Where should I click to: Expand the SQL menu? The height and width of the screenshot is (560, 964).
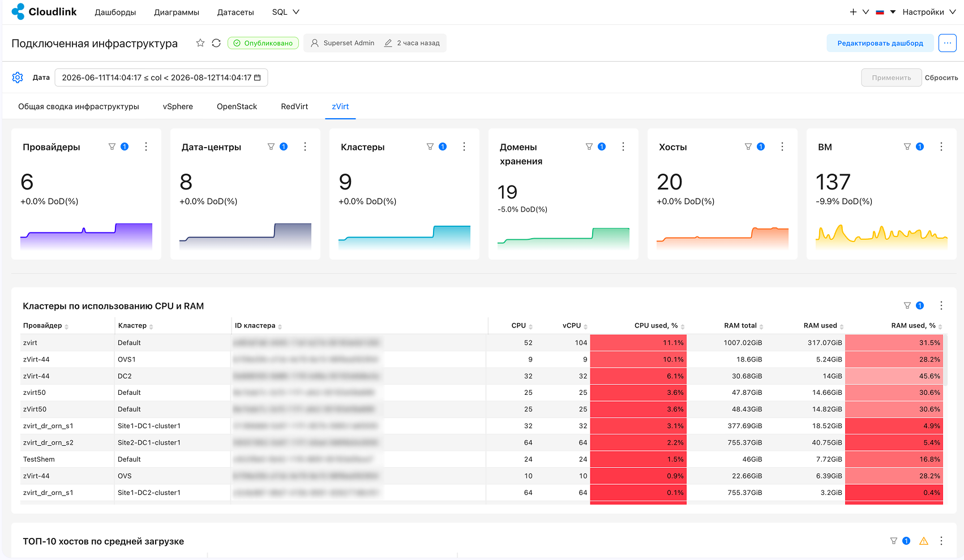click(x=285, y=12)
